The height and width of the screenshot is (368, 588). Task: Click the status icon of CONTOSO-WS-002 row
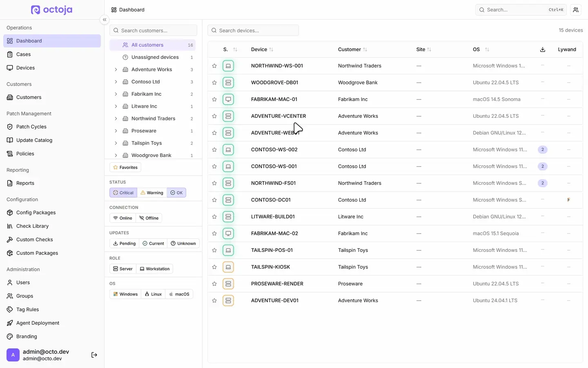(228, 150)
